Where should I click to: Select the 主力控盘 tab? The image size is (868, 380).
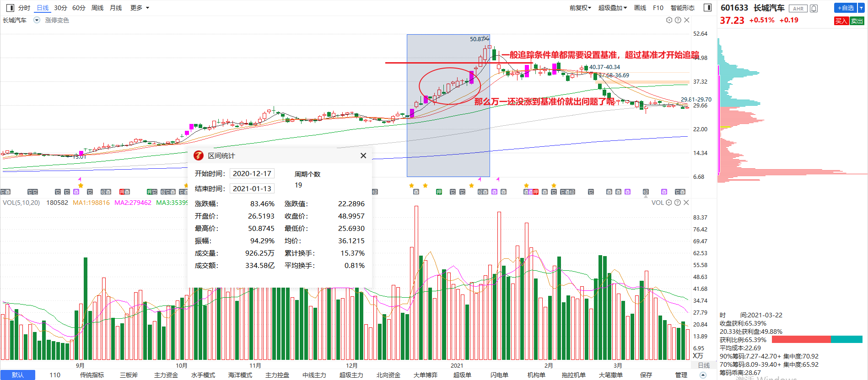point(277,375)
